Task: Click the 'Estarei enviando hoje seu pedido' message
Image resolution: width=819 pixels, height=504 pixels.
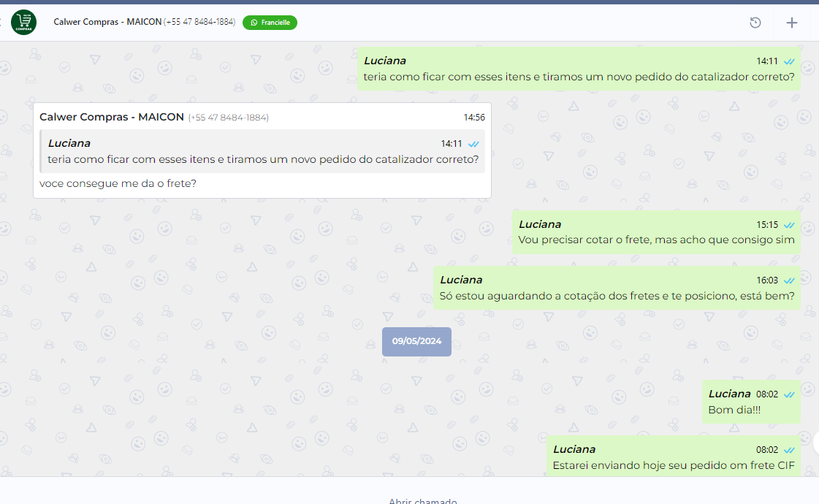Action: 672,465
